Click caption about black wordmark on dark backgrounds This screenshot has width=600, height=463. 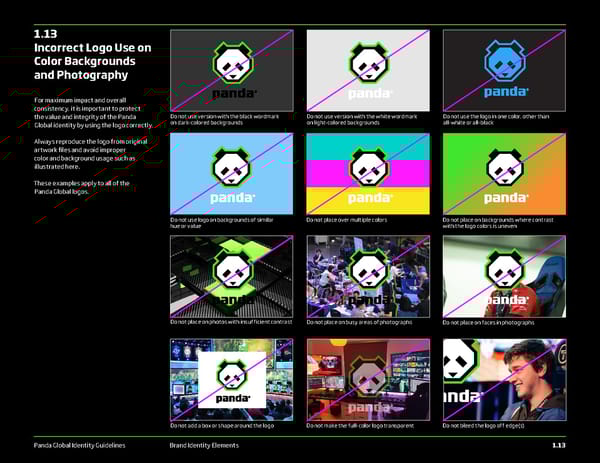coord(225,119)
